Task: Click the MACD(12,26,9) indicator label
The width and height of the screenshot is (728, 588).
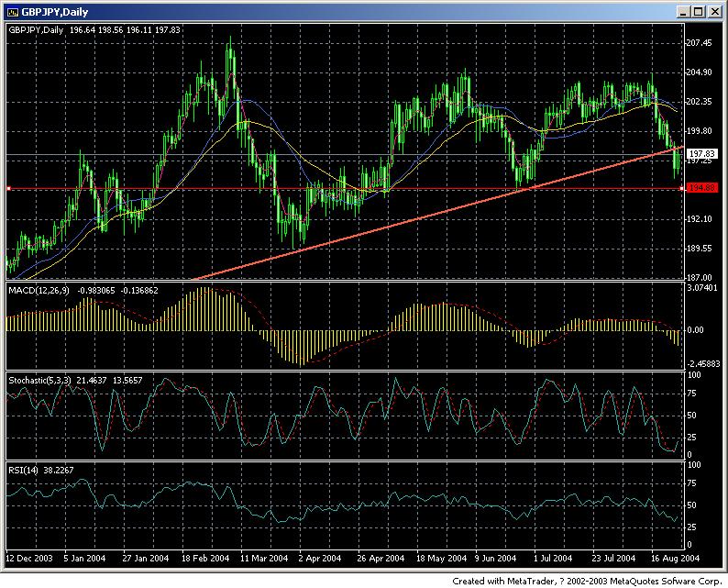Action: pyautogui.click(x=39, y=292)
